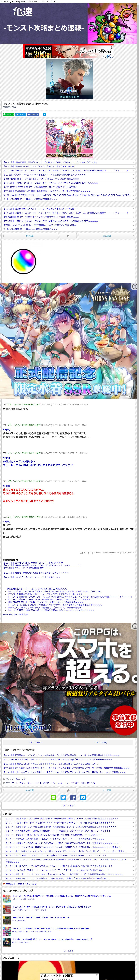This screenshot has width=139, height=980.
Task: Click the home icon above the rainbow orb
Action: pos(68,236)
